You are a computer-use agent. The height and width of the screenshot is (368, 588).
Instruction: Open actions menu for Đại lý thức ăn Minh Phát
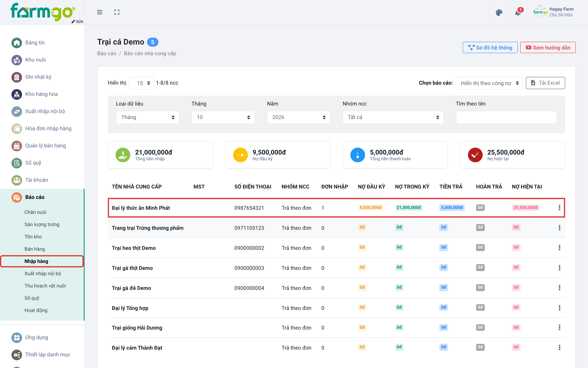559,208
